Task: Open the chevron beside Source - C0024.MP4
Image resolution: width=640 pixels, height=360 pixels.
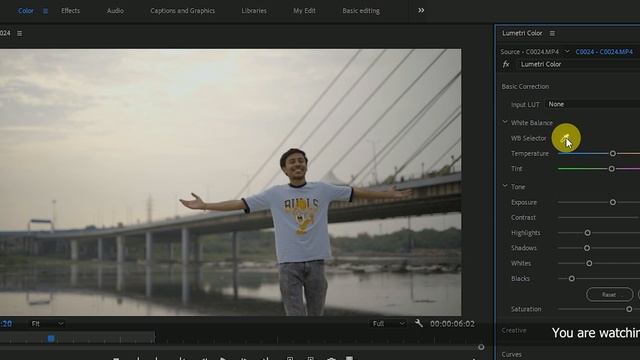Action: pos(567,51)
